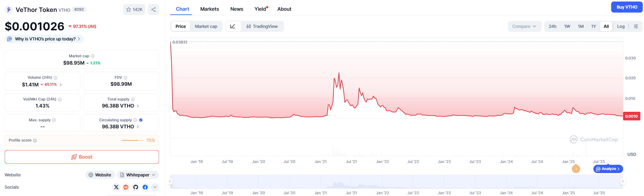Image resolution: width=644 pixels, height=196 pixels.
Task: Click the Buy VTHO button
Action: tap(627, 7)
